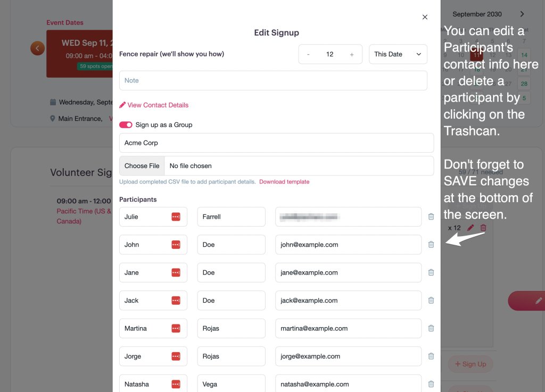Viewport: 545px width, 392px height.
Task: Click red trash icon beside x 12
Action: (483, 228)
